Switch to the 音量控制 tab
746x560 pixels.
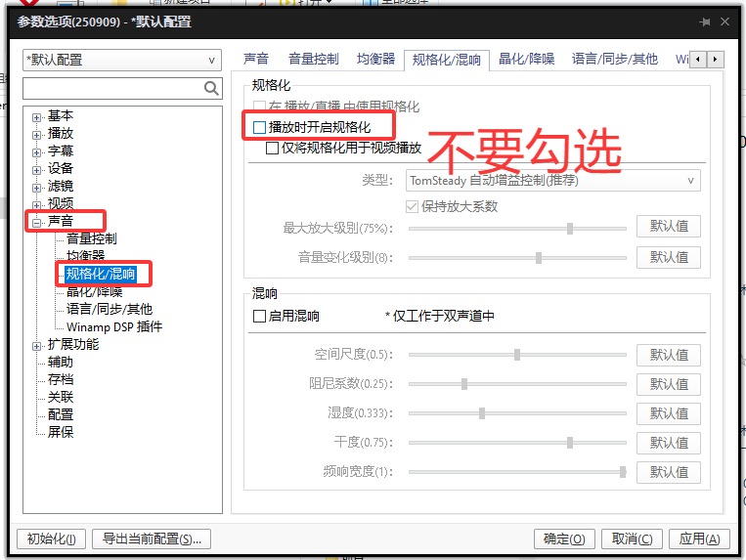point(313,60)
